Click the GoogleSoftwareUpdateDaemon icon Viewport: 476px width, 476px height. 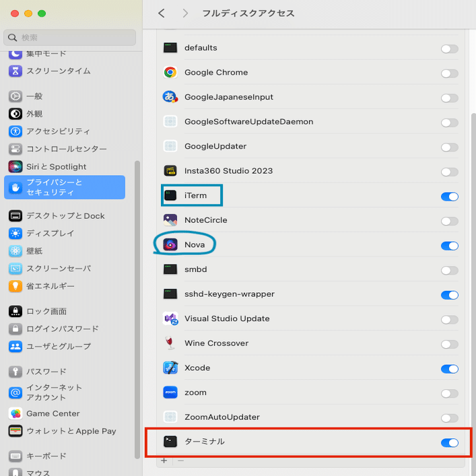(170, 122)
